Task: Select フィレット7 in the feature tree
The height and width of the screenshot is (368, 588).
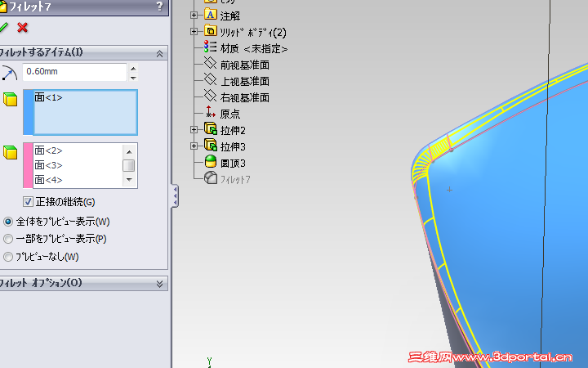Action: (x=235, y=179)
